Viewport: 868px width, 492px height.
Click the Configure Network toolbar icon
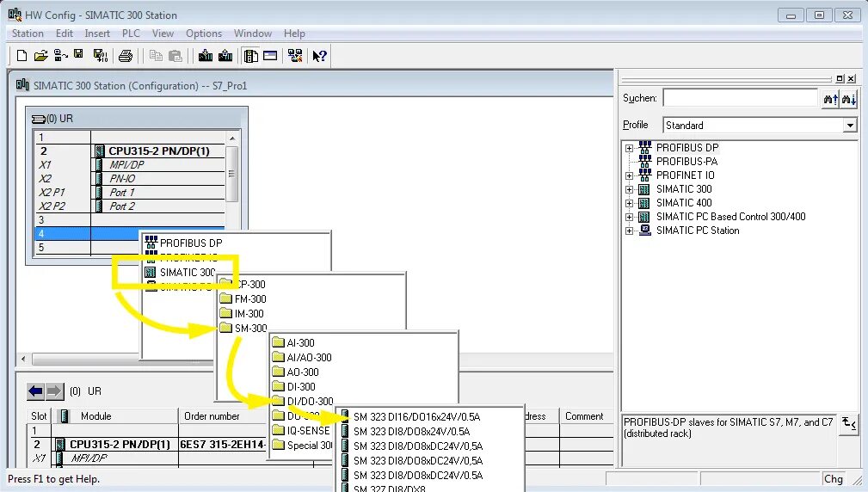[x=295, y=56]
